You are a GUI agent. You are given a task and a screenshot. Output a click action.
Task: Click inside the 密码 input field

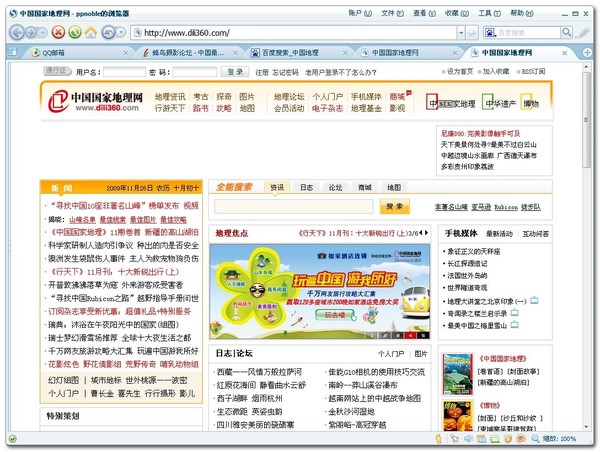click(x=195, y=72)
